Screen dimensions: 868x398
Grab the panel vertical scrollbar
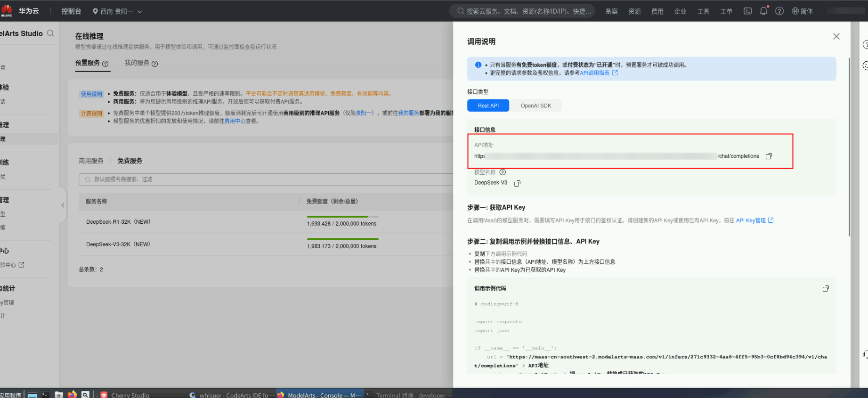click(x=849, y=146)
